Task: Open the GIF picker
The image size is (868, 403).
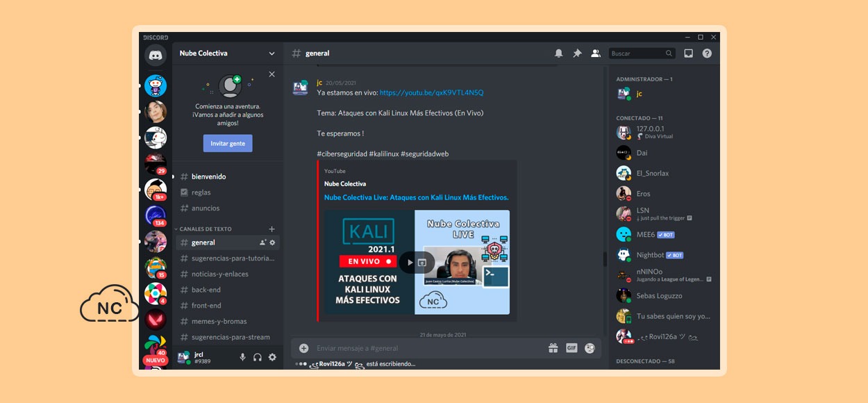Action: click(571, 348)
